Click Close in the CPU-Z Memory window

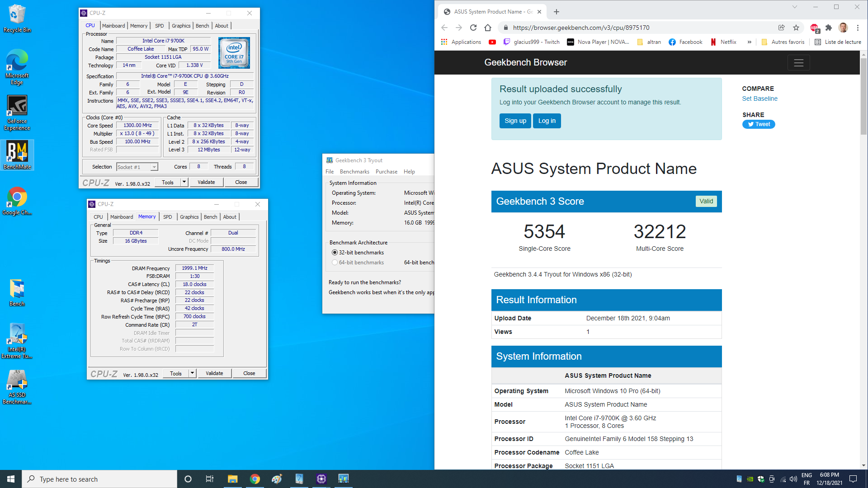click(x=249, y=373)
